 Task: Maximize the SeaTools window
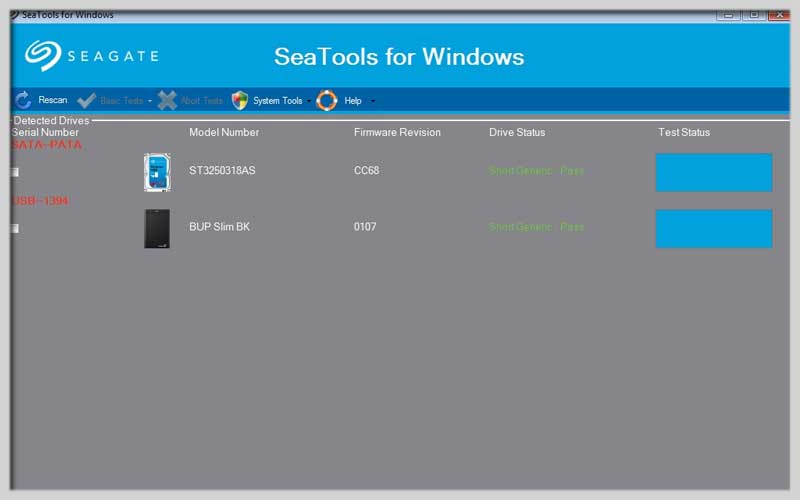pyautogui.click(x=754, y=15)
